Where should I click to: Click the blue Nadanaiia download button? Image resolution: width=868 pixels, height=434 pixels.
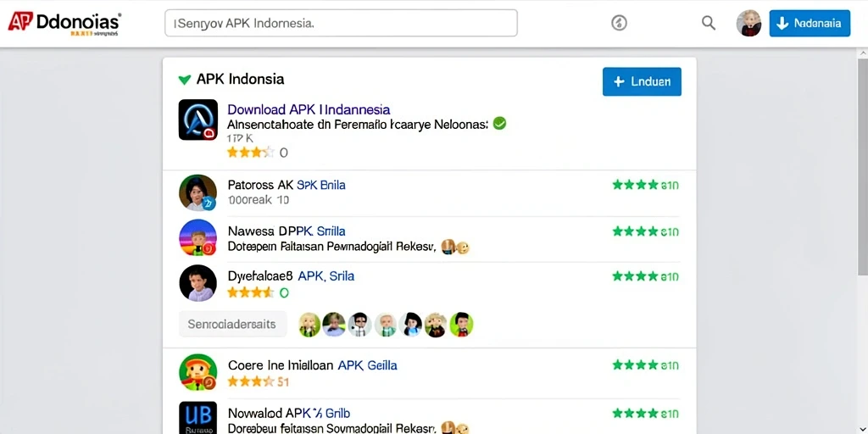click(810, 23)
